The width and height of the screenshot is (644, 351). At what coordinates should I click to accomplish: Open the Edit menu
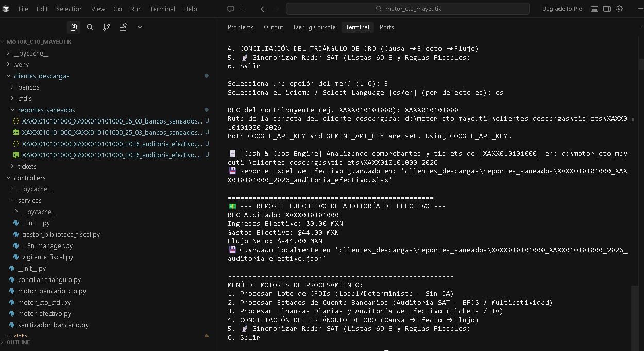(42, 9)
